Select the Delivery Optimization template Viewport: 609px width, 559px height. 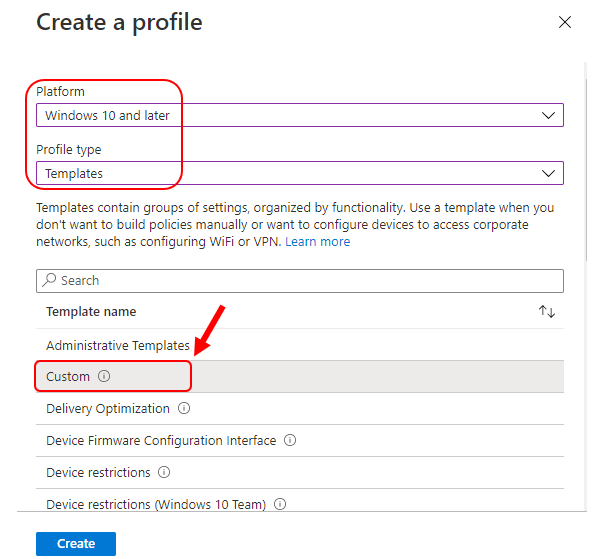299,409
